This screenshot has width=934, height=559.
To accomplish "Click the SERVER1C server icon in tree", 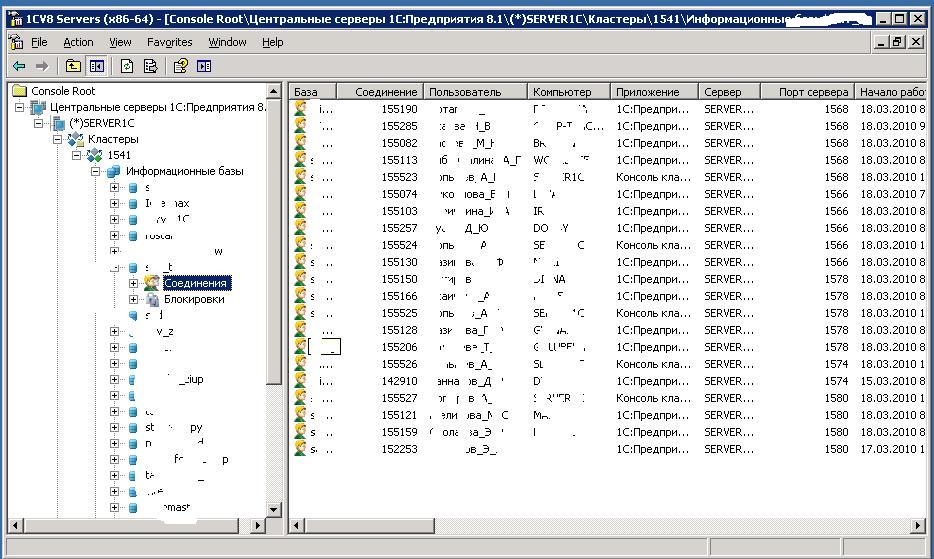I will pyautogui.click(x=59, y=123).
